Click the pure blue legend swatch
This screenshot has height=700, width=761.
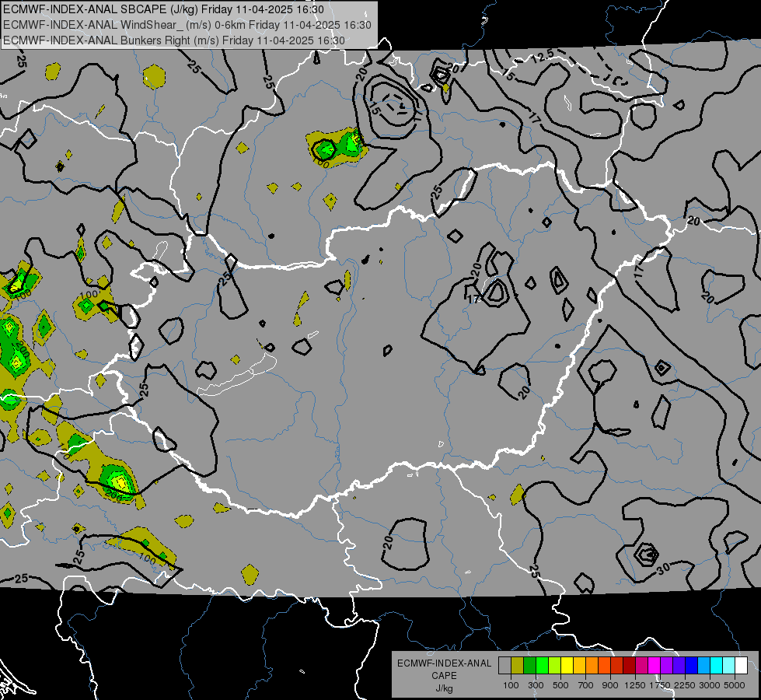click(692, 665)
